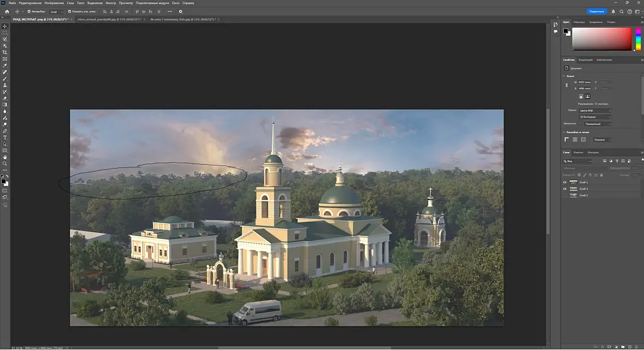The height and width of the screenshot is (350, 644).
Task: Expand the Пиксели units dropdown
Action: tap(601, 140)
